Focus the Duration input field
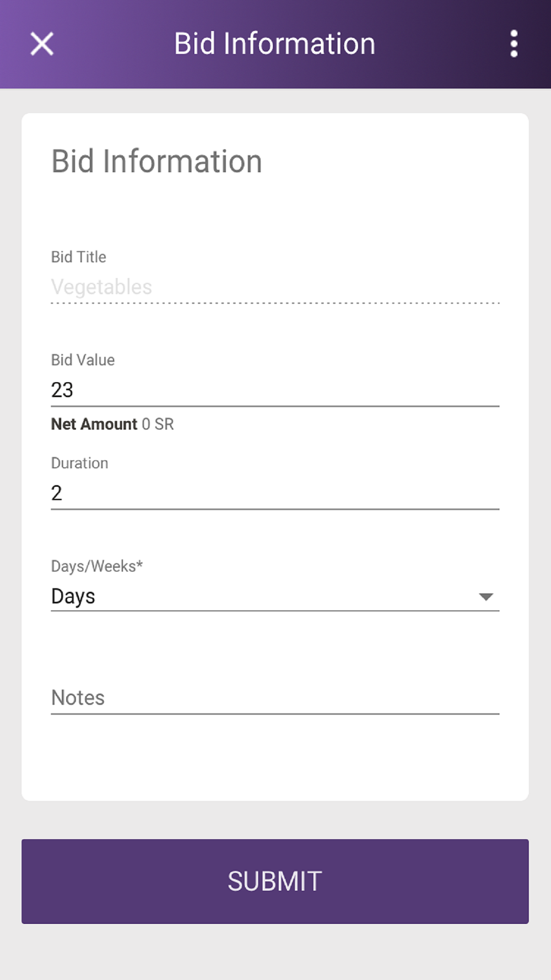551x980 pixels. tap(275, 493)
